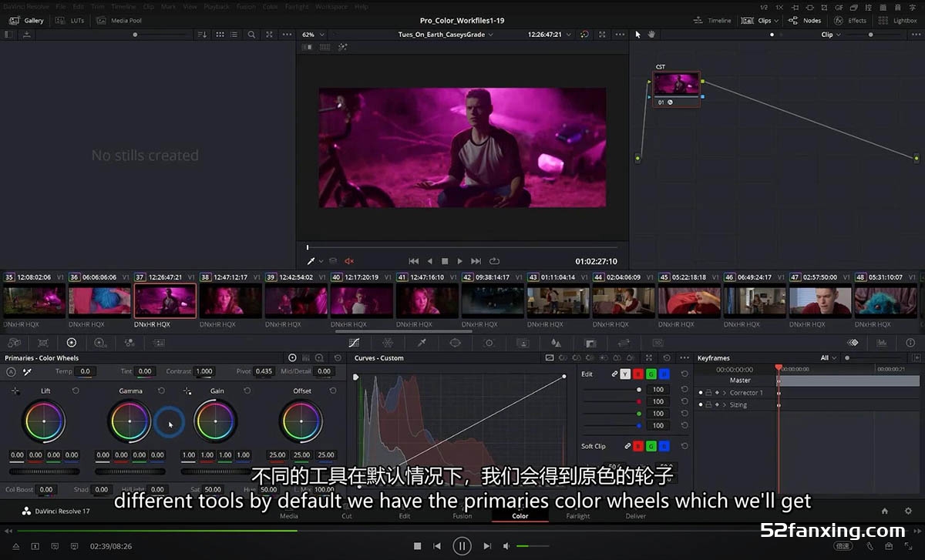The image size is (925, 560).
Task: Select clip thumbnail 38 in timeline strip
Action: click(231, 301)
